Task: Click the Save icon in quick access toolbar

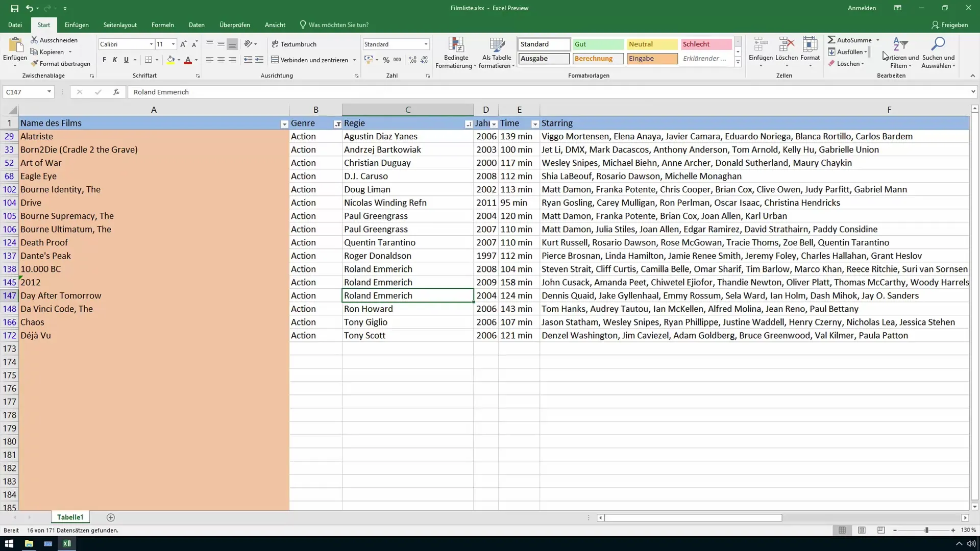Action: [x=14, y=8]
